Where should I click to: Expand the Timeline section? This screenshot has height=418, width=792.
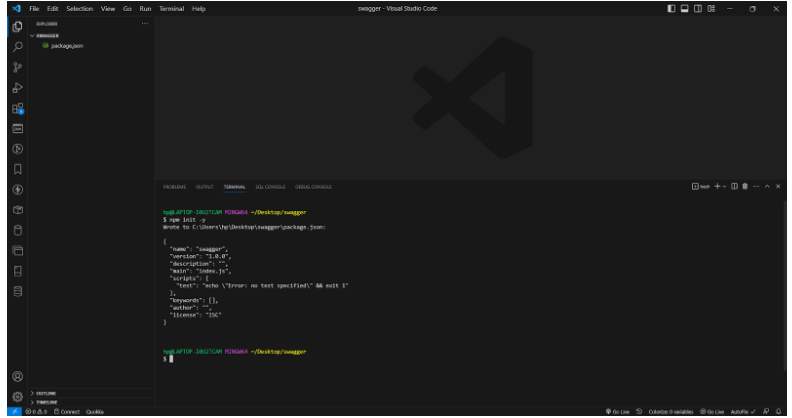[x=44, y=402]
